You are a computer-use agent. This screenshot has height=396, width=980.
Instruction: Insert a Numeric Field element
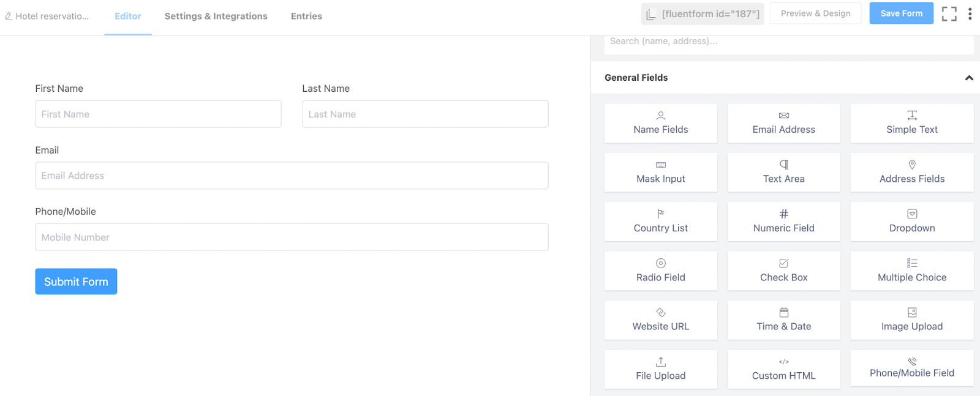(783, 222)
